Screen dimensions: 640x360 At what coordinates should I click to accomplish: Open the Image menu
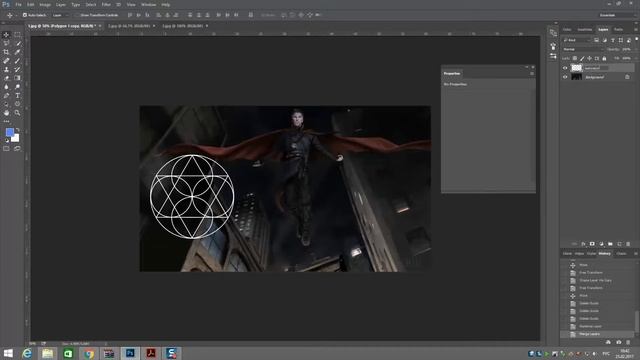tap(45, 4)
